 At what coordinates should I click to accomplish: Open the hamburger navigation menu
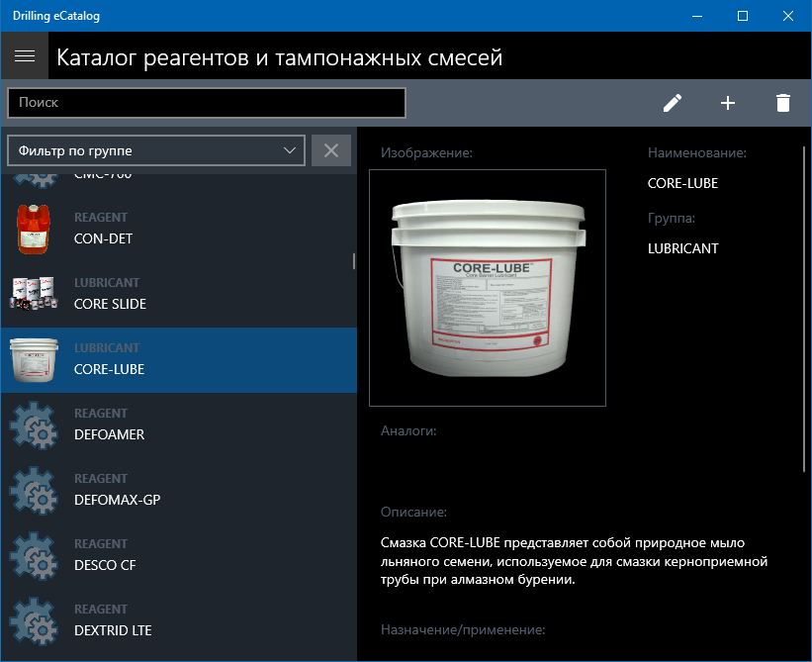pos(25,56)
